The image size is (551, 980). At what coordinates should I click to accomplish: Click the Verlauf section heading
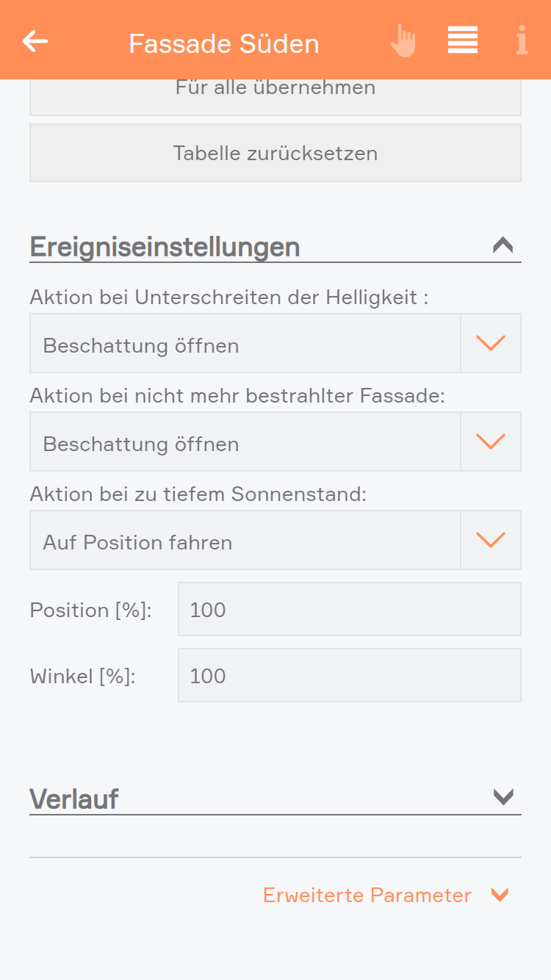click(x=74, y=799)
